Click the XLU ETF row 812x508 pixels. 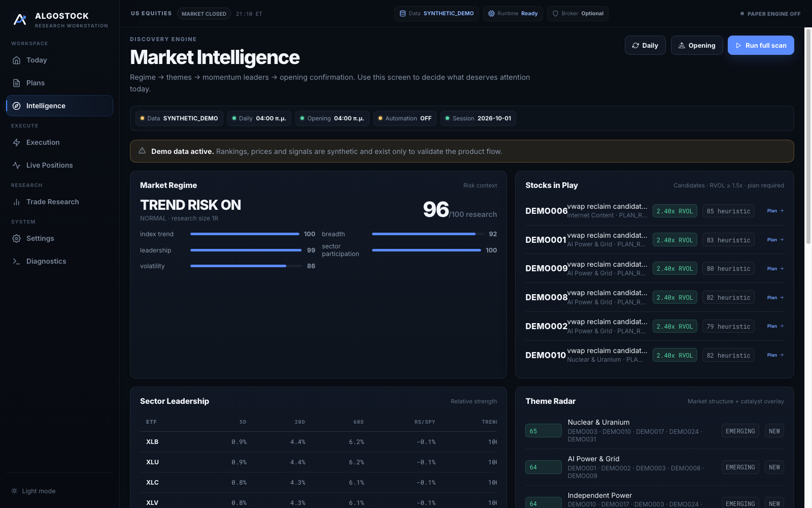tap(318, 462)
